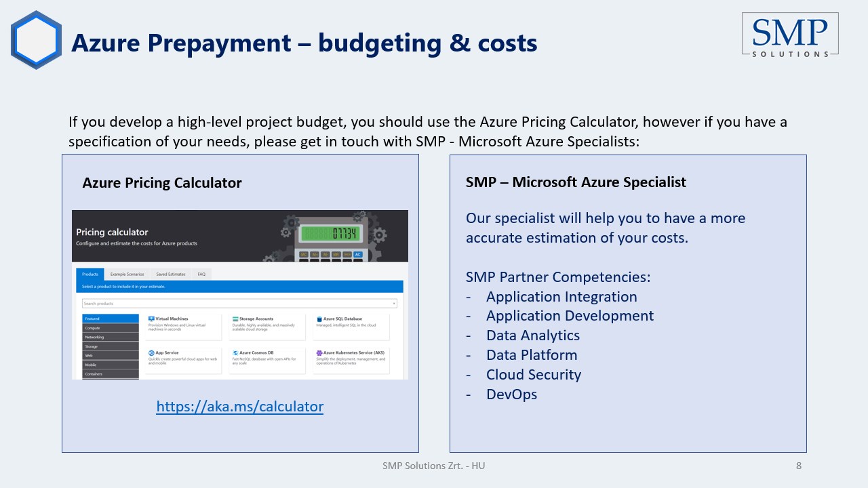Click the Application Integration bullet
Image resolution: width=868 pixels, height=488 pixels.
click(561, 297)
